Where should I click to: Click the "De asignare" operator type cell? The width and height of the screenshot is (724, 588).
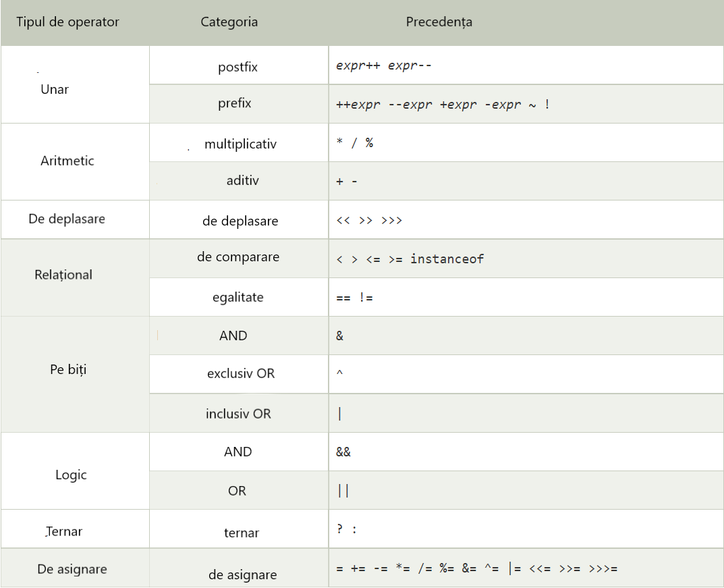(x=72, y=570)
